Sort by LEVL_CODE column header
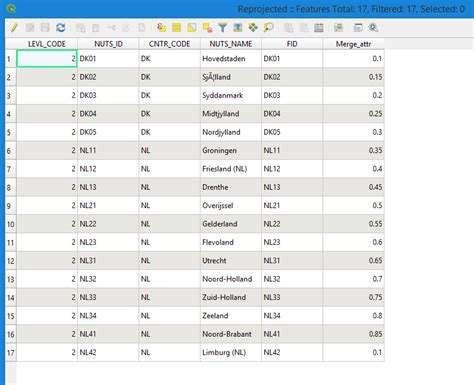 [47, 44]
